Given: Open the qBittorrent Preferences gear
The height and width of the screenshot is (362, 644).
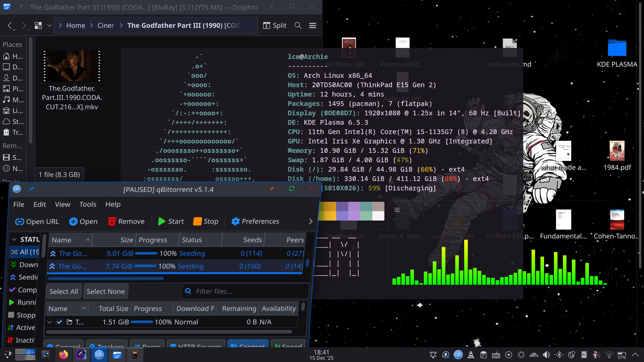Looking at the screenshot, I should (x=235, y=222).
